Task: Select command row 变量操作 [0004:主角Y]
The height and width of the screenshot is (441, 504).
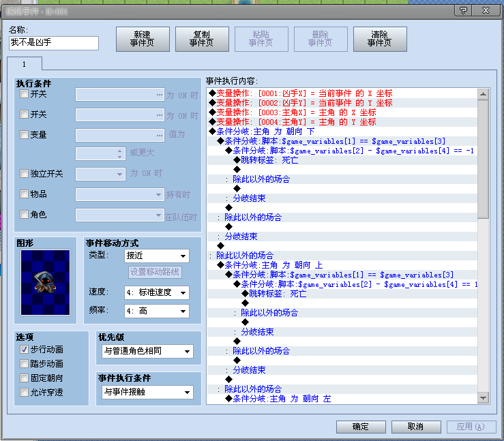Action: coord(342,122)
